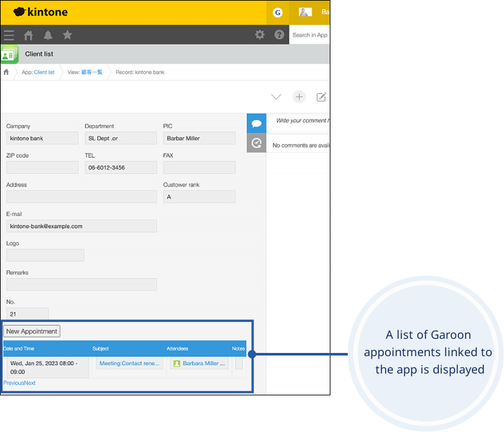
Task: Click the empty FAX field
Action: click(199, 167)
